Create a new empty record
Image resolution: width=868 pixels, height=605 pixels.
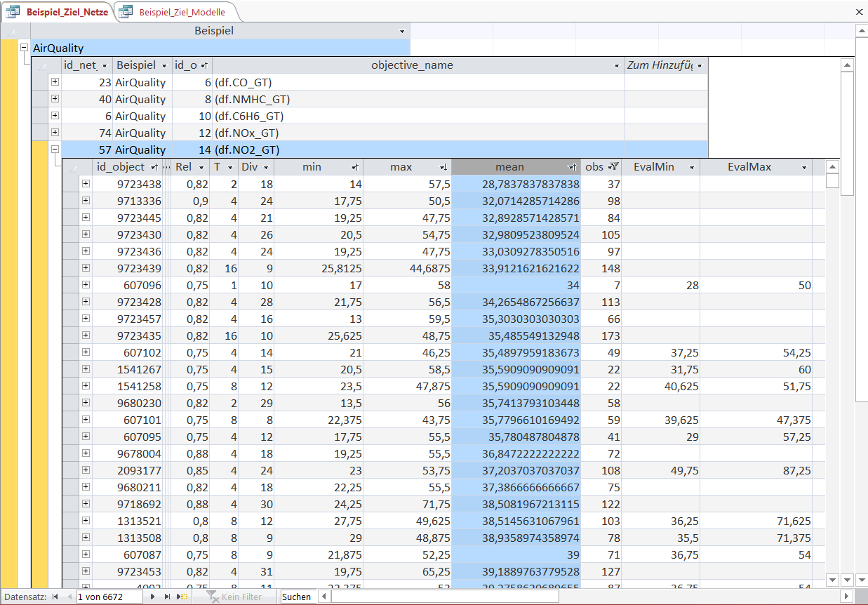(182, 597)
